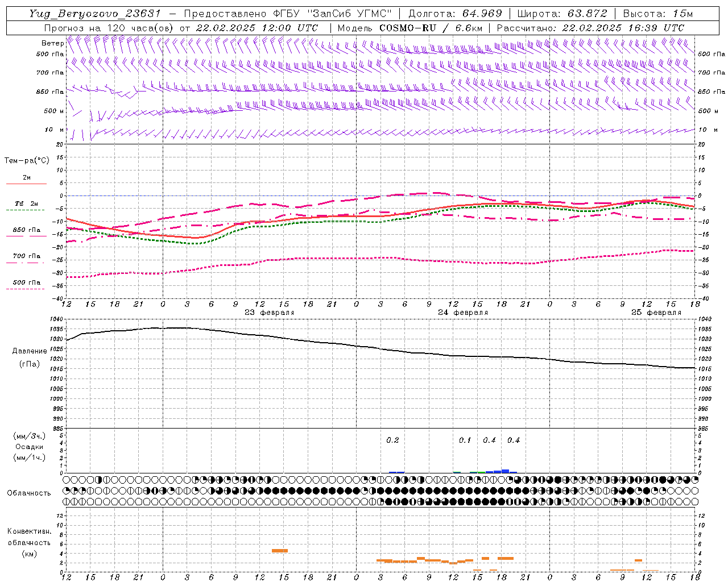Click the (мм/3ч.) unit label
This screenshot has width=728, height=582.
point(30,436)
